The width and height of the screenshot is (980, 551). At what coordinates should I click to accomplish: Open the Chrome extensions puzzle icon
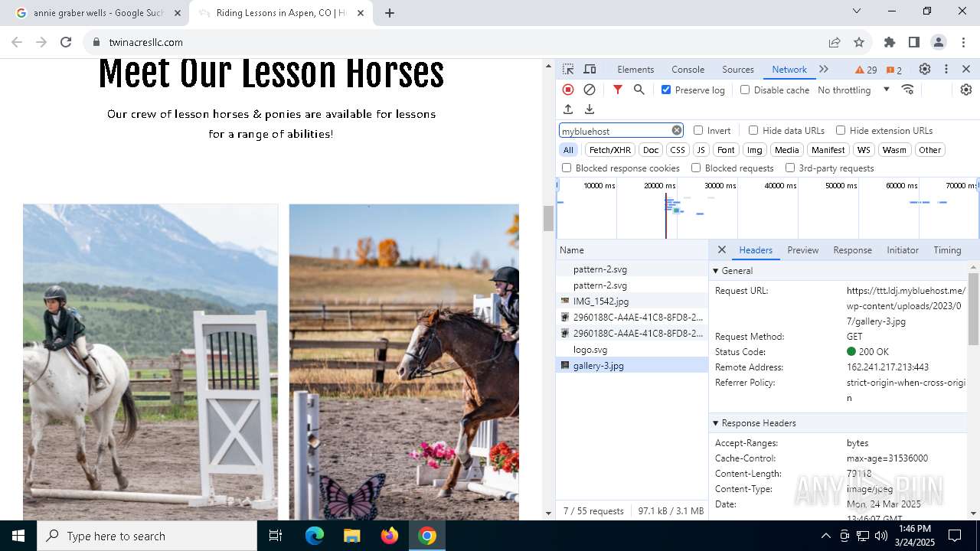coord(890,42)
